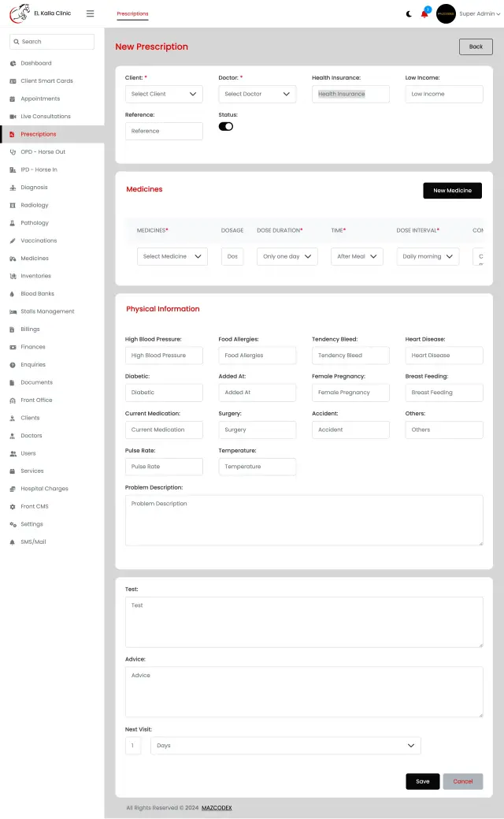
Task: Click the Temperature input field
Action: point(258,467)
